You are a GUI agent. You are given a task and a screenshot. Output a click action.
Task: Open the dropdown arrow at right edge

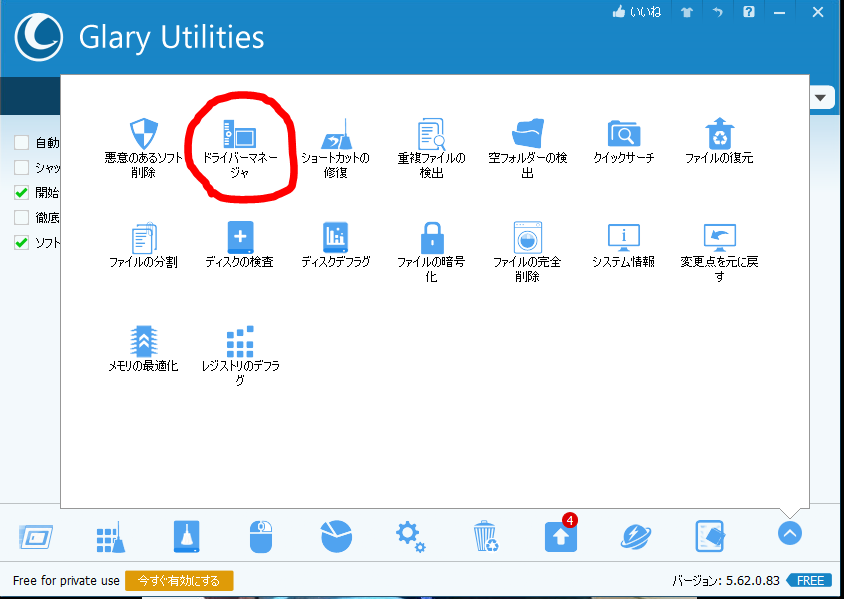tap(820, 98)
